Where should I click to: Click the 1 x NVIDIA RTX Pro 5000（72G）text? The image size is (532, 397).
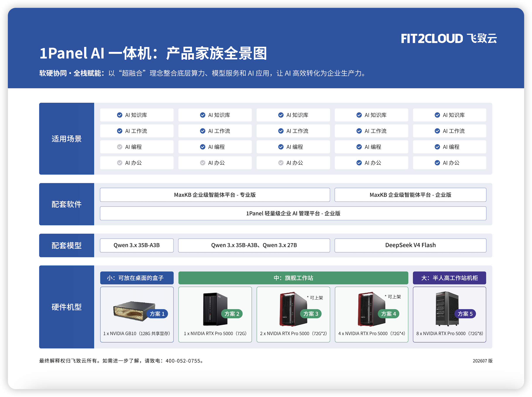[x=215, y=333]
